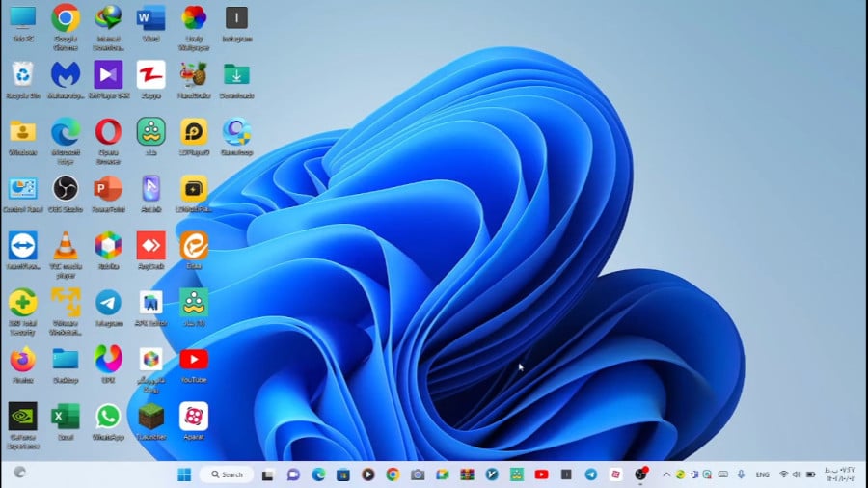Launch VLC media player from desktop
The height and width of the screenshot is (488, 868).
pos(66,245)
